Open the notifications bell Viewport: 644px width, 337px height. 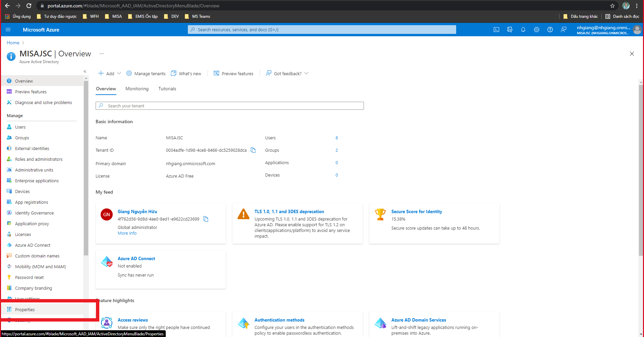click(x=523, y=30)
